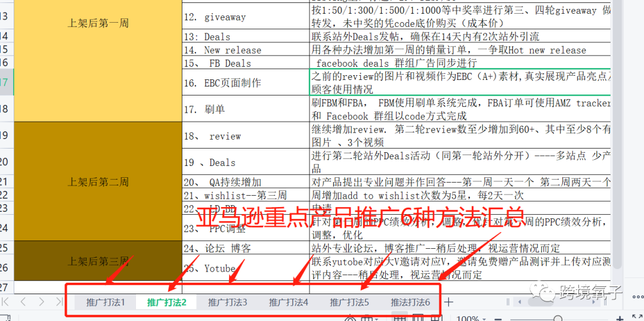Viewport: 644px width, 321px height.
Task: Go to the previous sheet tab
Action: pos(23,302)
